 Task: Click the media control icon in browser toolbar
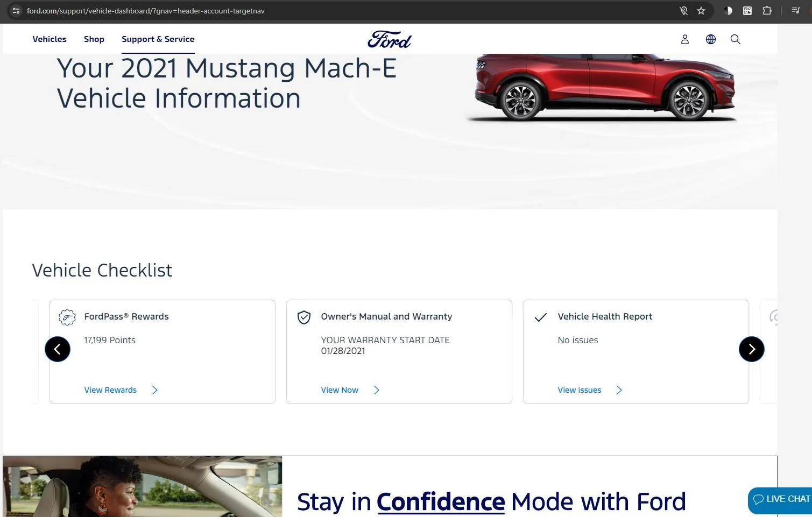795,11
